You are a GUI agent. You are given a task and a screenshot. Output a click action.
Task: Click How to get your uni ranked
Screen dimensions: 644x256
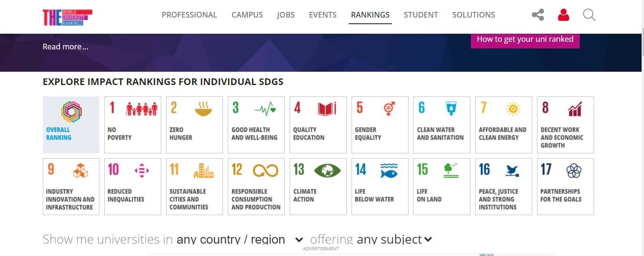pyautogui.click(x=525, y=39)
